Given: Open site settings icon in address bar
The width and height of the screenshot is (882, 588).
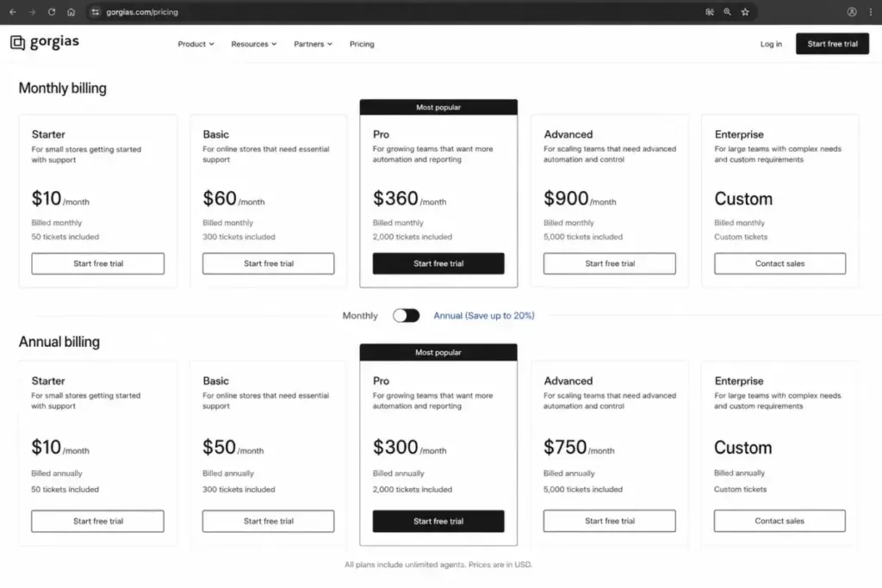Looking at the screenshot, I should 95,12.
